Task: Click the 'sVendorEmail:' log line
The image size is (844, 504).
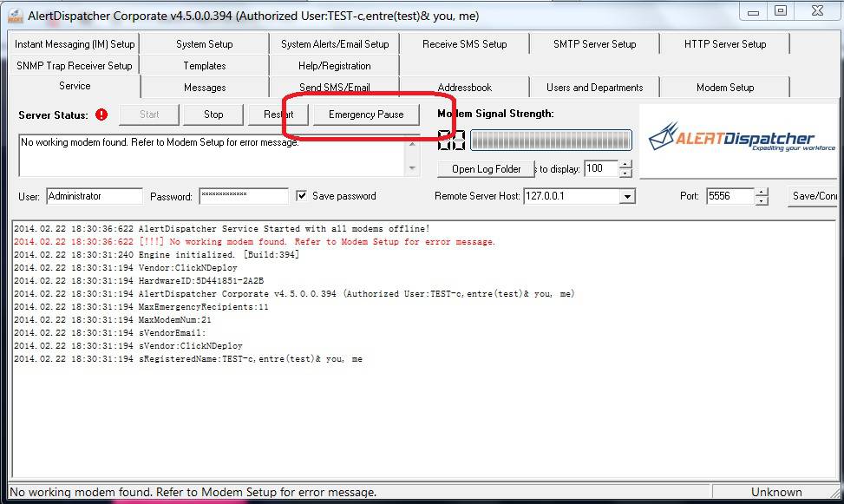Action: 110,333
